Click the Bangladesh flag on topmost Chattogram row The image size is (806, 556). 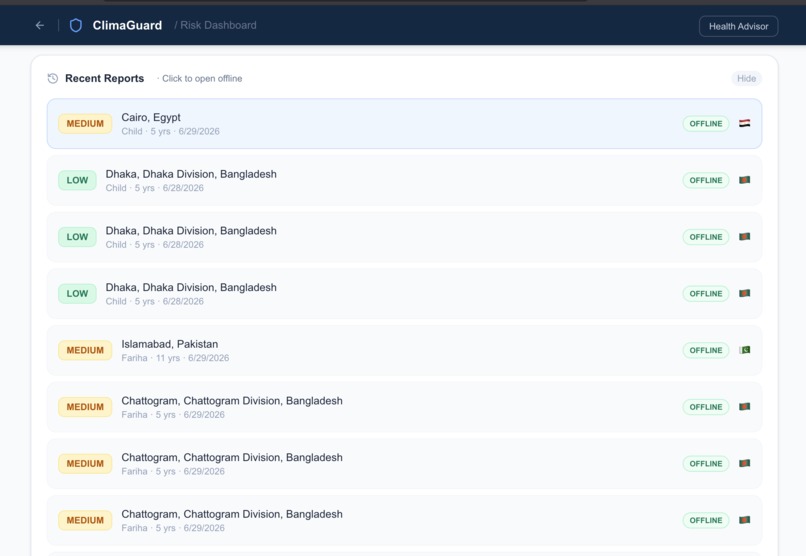tap(744, 406)
